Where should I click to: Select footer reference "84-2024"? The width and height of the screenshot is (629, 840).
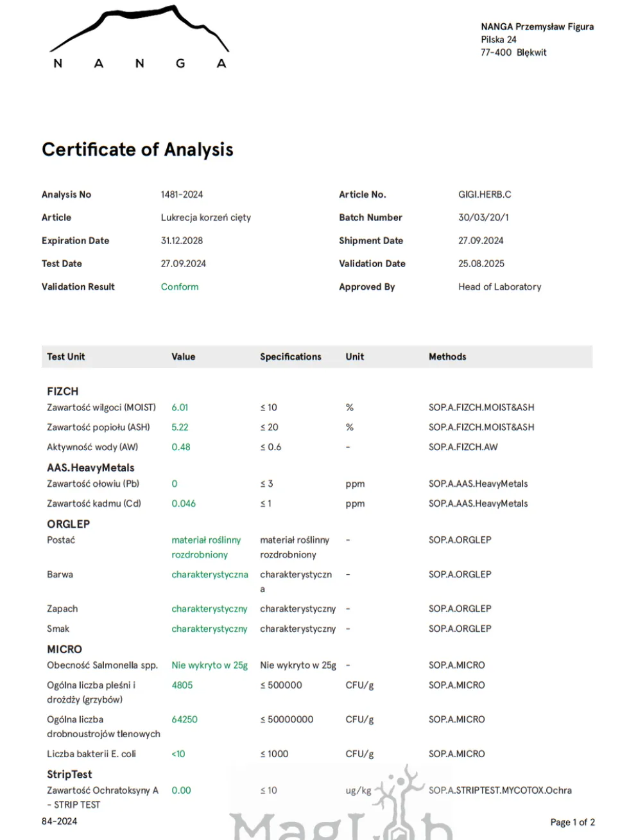pos(59,821)
